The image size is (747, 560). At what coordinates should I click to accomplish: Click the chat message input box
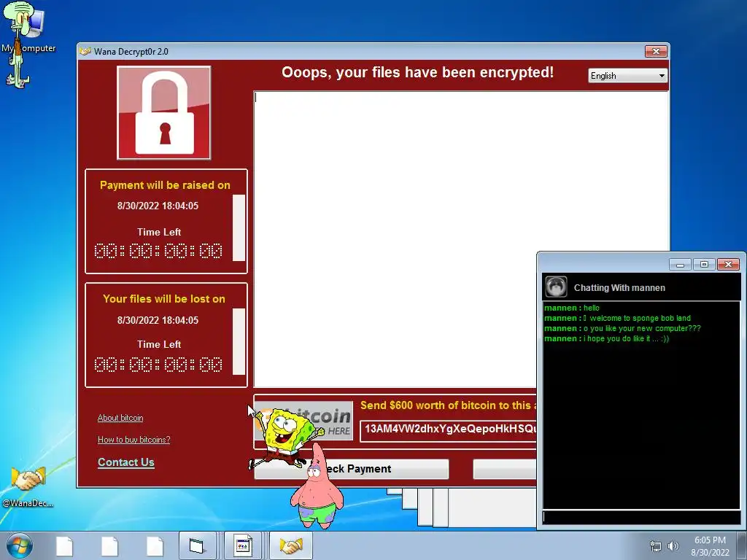pos(641,518)
